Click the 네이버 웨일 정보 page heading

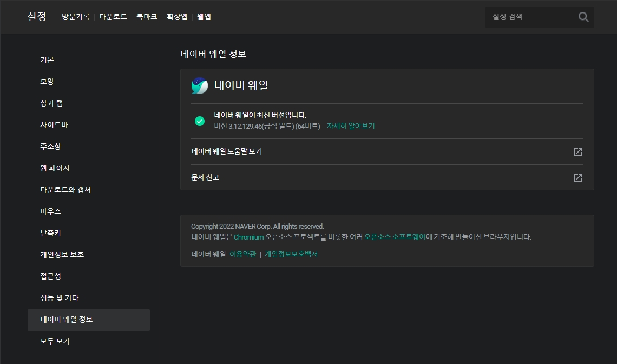point(213,54)
